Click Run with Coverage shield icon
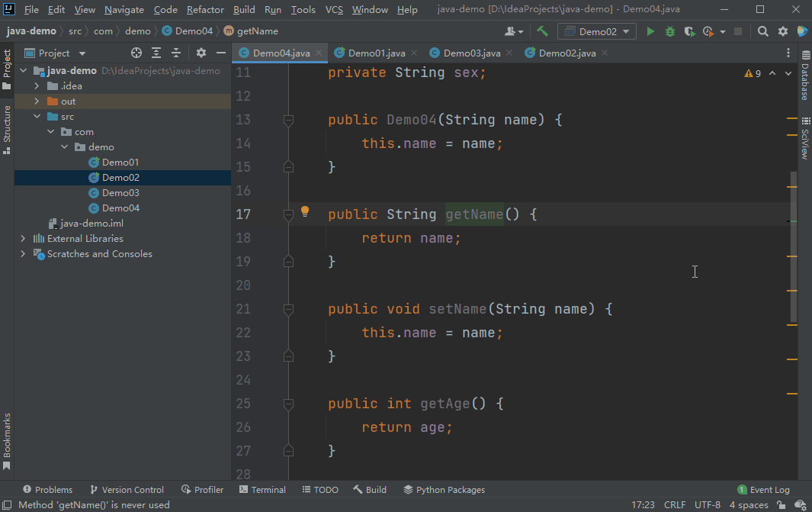 click(x=689, y=31)
